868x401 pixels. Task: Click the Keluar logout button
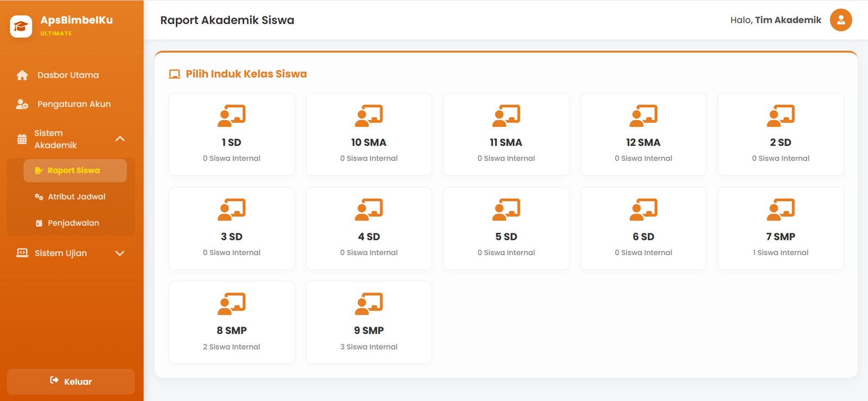pyautogui.click(x=71, y=381)
